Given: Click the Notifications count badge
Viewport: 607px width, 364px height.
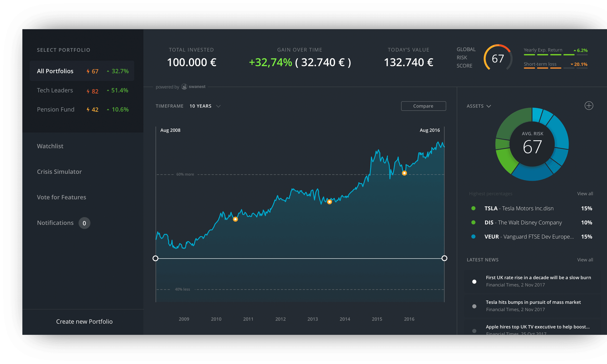Looking at the screenshot, I should 84,223.
